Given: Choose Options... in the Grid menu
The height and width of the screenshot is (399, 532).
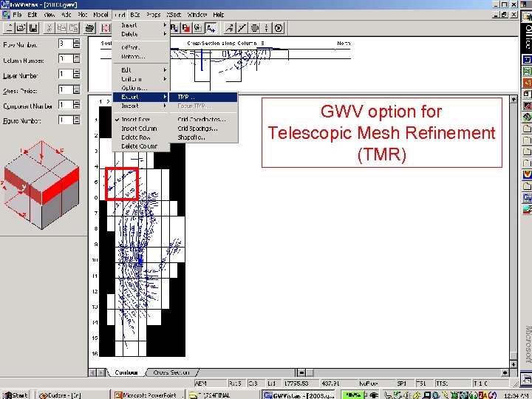Looking at the screenshot, I should point(141,88).
